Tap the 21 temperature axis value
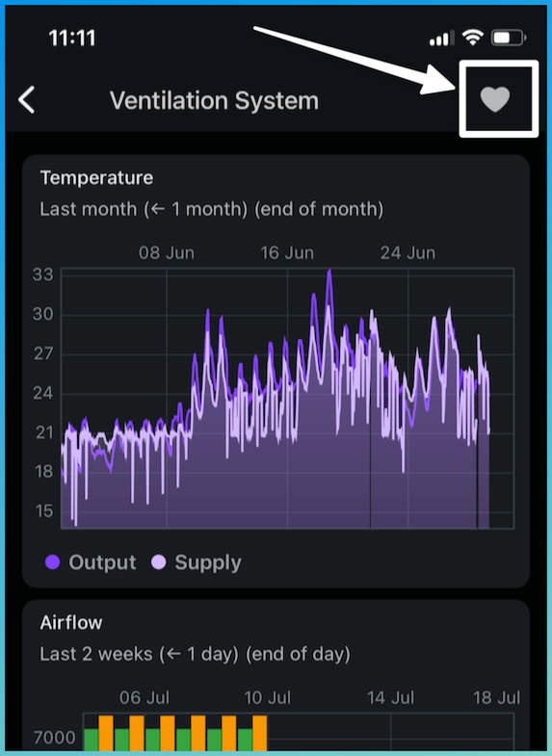 click(x=43, y=432)
